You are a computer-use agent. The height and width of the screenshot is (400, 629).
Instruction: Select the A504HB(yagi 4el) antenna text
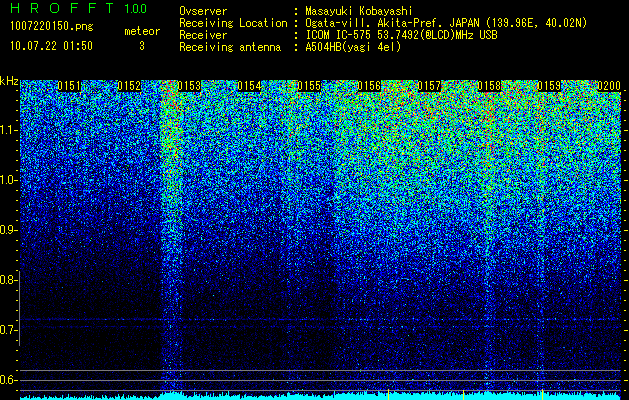(353, 47)
